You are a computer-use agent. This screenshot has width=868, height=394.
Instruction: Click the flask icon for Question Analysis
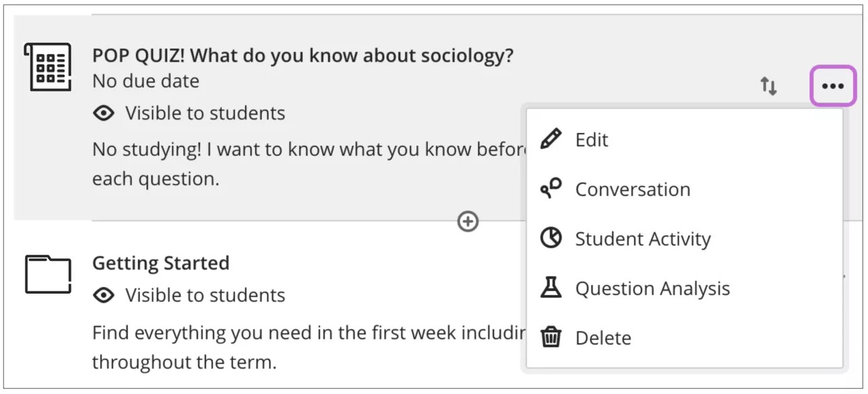551,288
